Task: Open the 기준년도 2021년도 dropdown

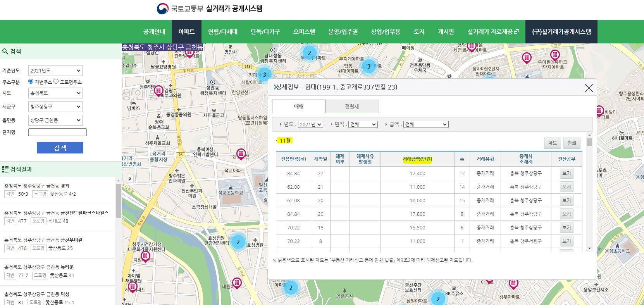Action: tap(55, 71)
